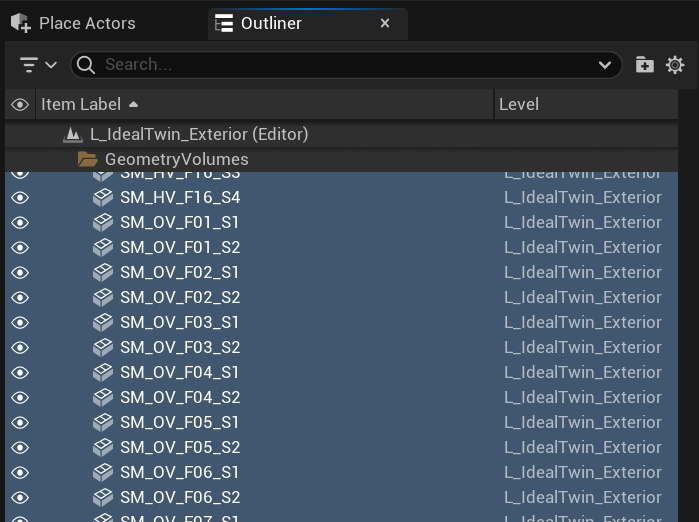Screen dimensions: 699x522
Task: Click the create new folder icon
Action: [x=645, y=65]
